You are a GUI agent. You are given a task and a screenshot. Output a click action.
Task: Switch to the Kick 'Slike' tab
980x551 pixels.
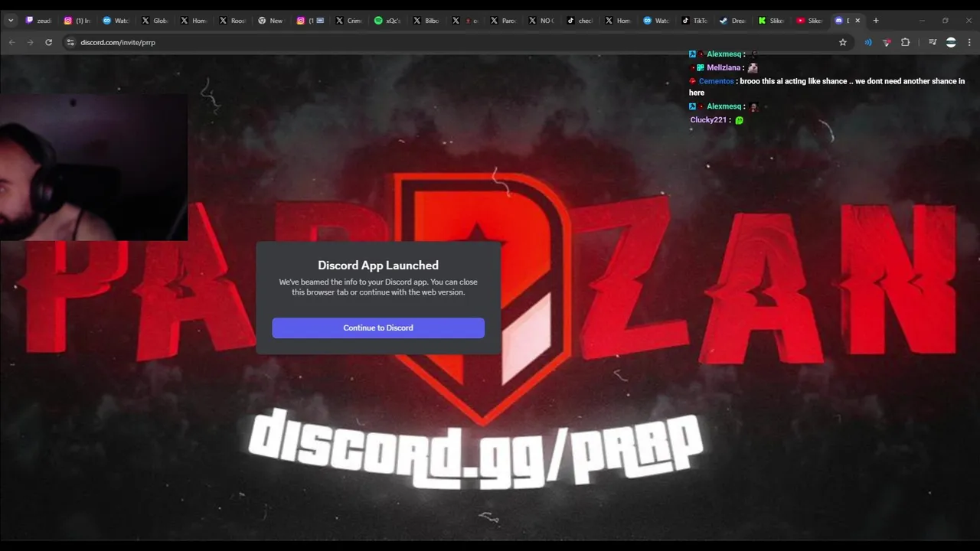pos(772,21)
